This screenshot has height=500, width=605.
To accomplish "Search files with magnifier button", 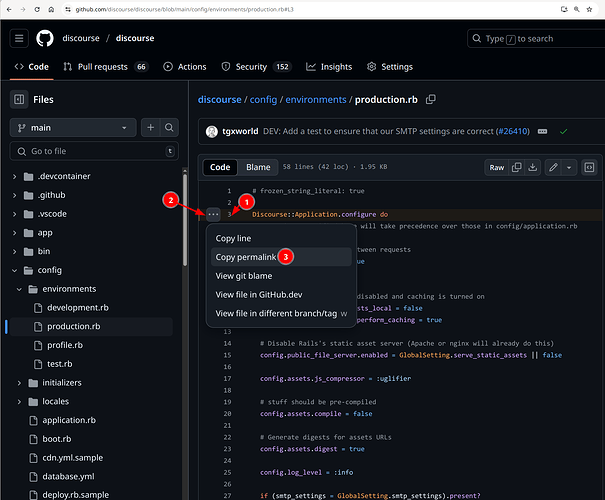I will tap(169, 128).
